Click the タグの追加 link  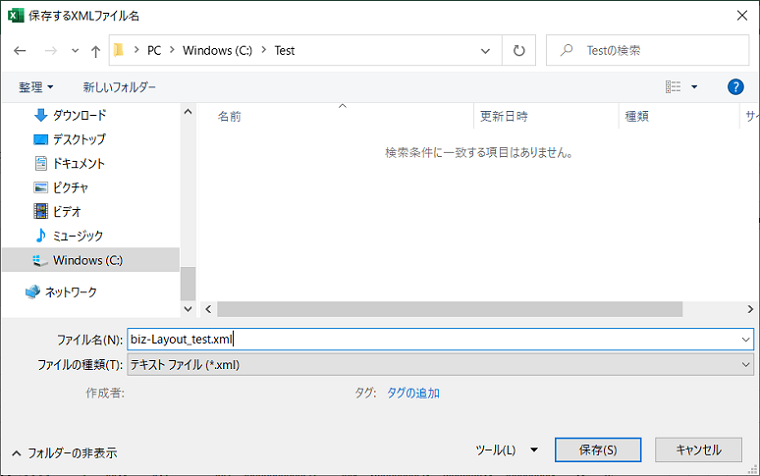tap(413, 393)
